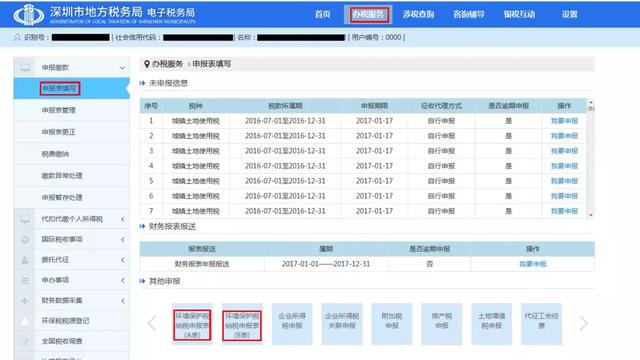Click 我要申报 for row 3
The height and width of the screenshot is (360, 640).
564,151
